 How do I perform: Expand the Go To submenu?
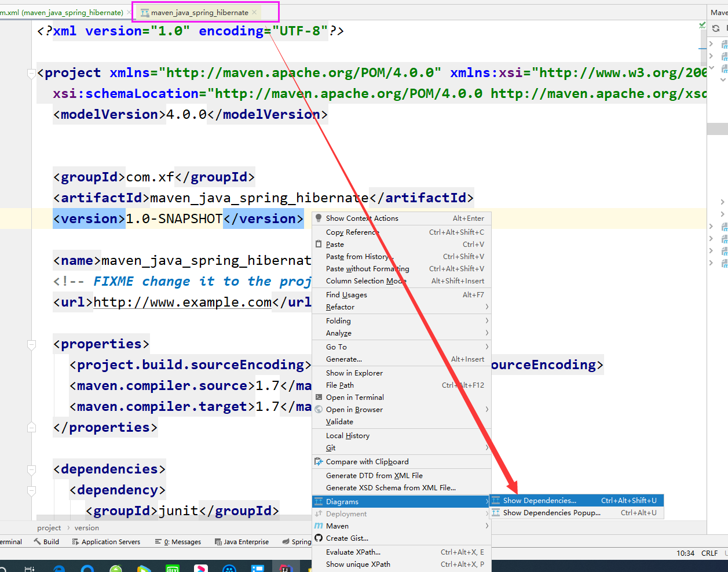click(x=401, y=347)
